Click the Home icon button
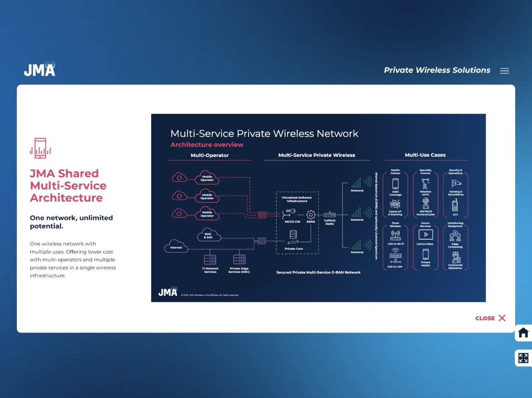Viewport: 532px width, 398px height. tap(523, 333)
